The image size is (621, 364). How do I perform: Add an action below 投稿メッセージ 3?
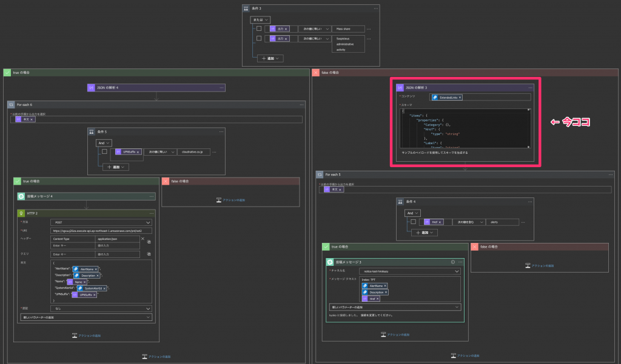[395, 335]
